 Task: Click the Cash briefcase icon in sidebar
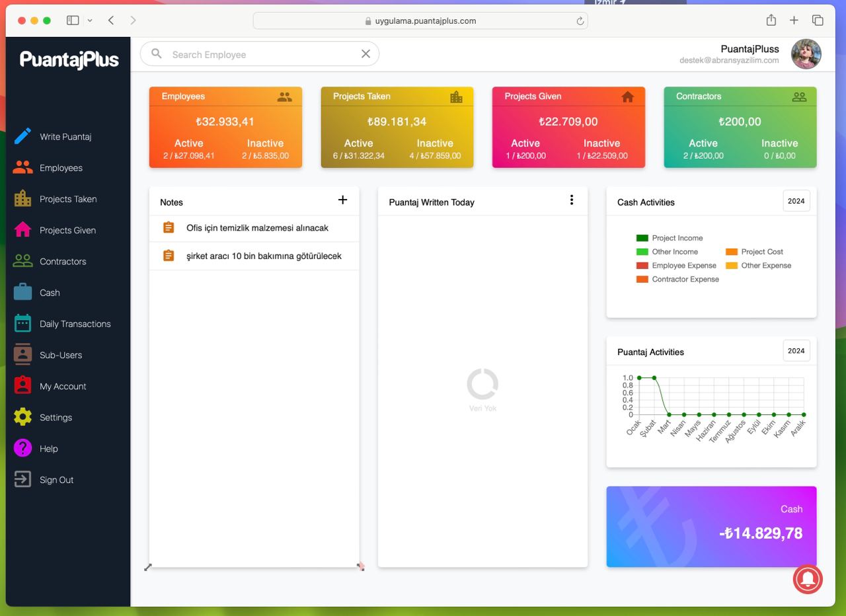pos(22,292)
